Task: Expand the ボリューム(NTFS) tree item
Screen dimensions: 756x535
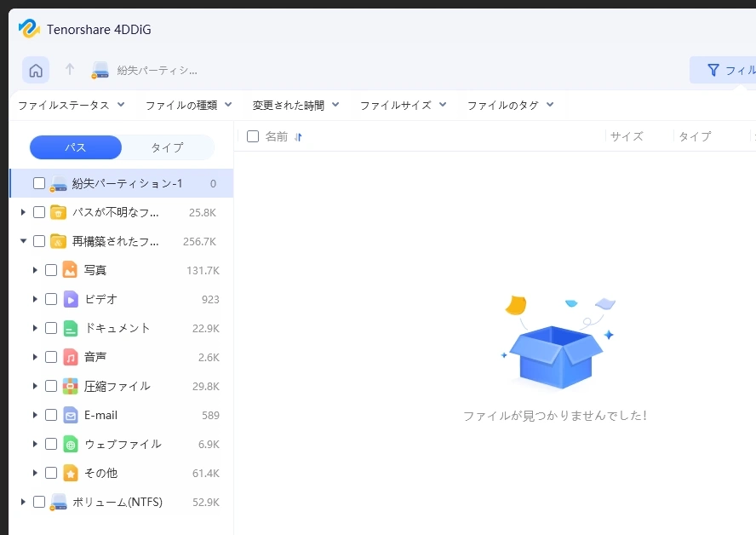Action: (23, 502)
